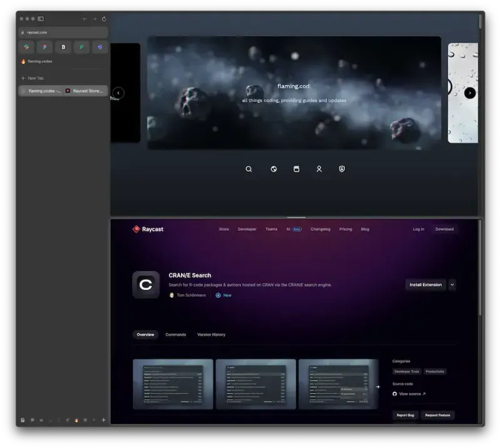Image resolution: width=501 pixels, height=448 pixels.
Task: Open the pinned Notion favorite
Action: pos(63,48)
